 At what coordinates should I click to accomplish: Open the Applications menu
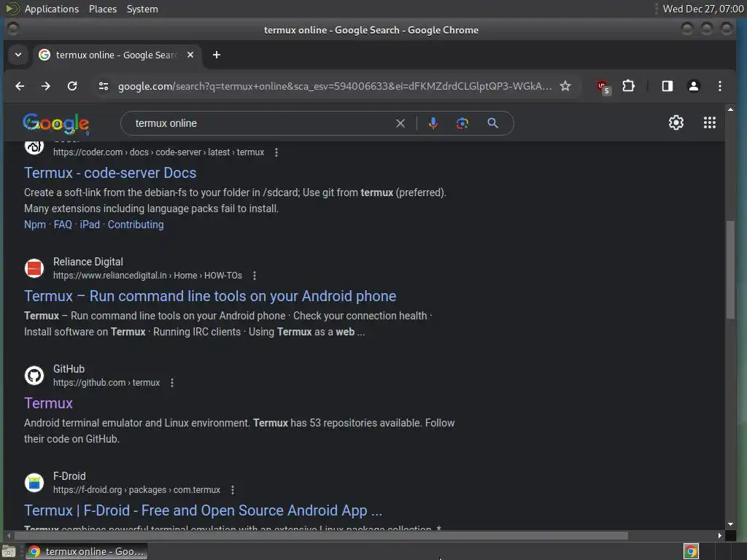click(52, 9)
